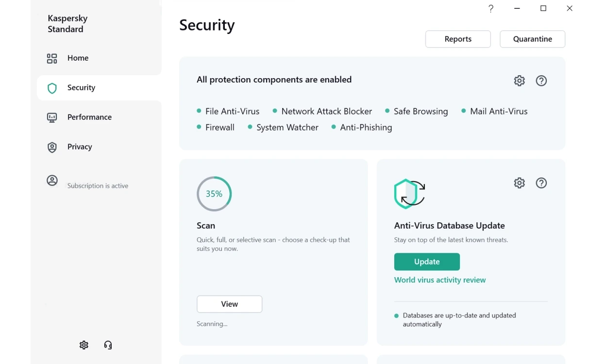Show help for protection components card
Viewport: 607px width, 364px height.
coord(541,81)
